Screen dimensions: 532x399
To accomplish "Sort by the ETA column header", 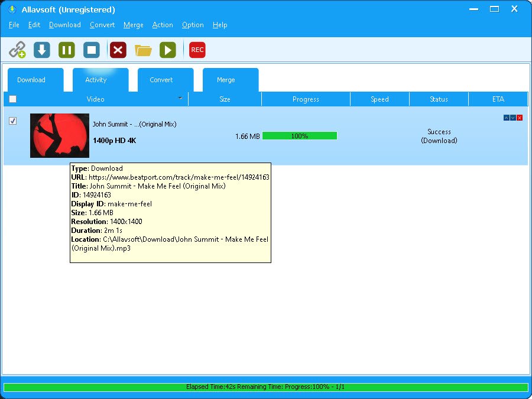I will pyautogui.click(x=498, y=99).
